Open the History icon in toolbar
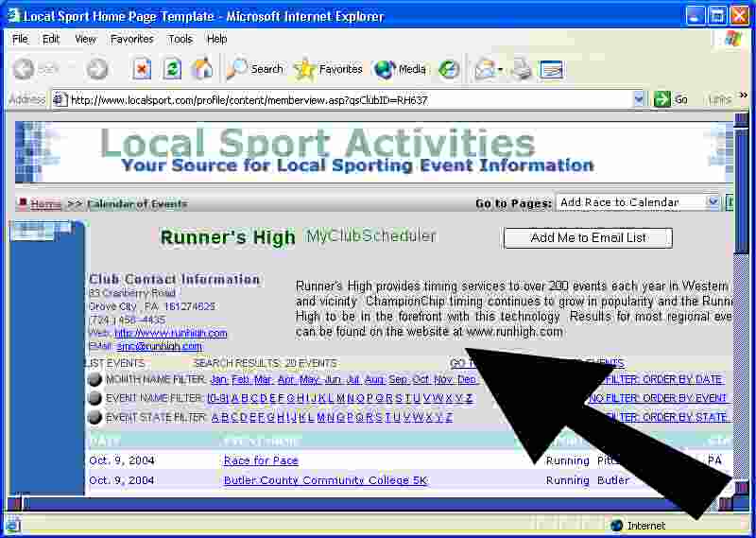This screenshot has width=756, height=538. [449, 69]
